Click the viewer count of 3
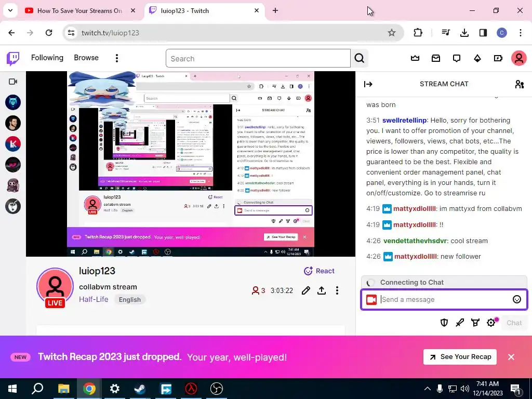The width and height of the screenshot is (532, 399). (x=258, y=290)
